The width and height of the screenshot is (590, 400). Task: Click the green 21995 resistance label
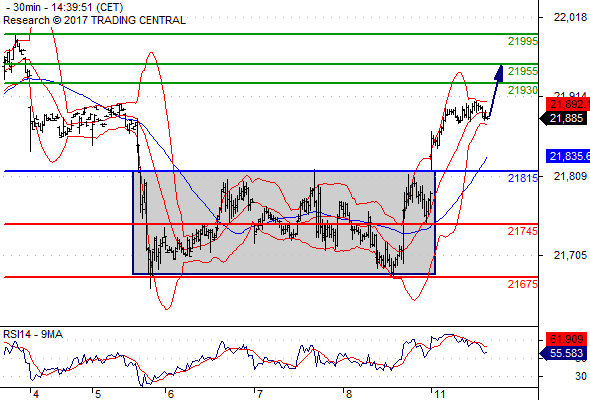(523, 41)
